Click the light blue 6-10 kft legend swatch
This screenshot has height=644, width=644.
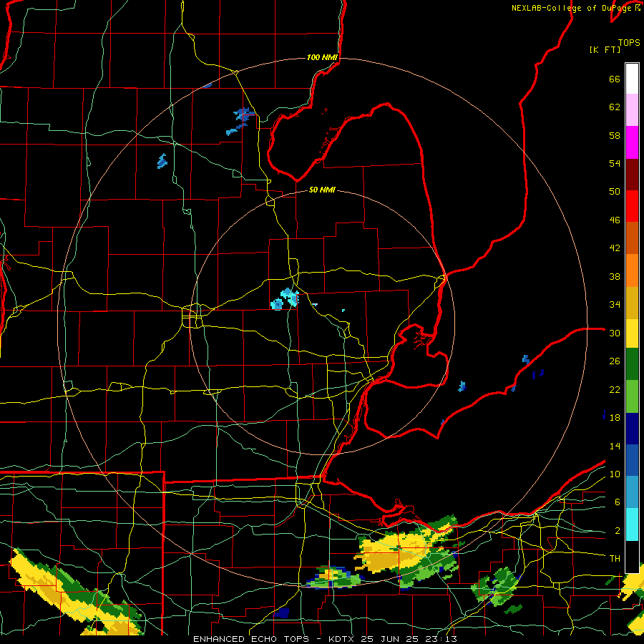632,492
